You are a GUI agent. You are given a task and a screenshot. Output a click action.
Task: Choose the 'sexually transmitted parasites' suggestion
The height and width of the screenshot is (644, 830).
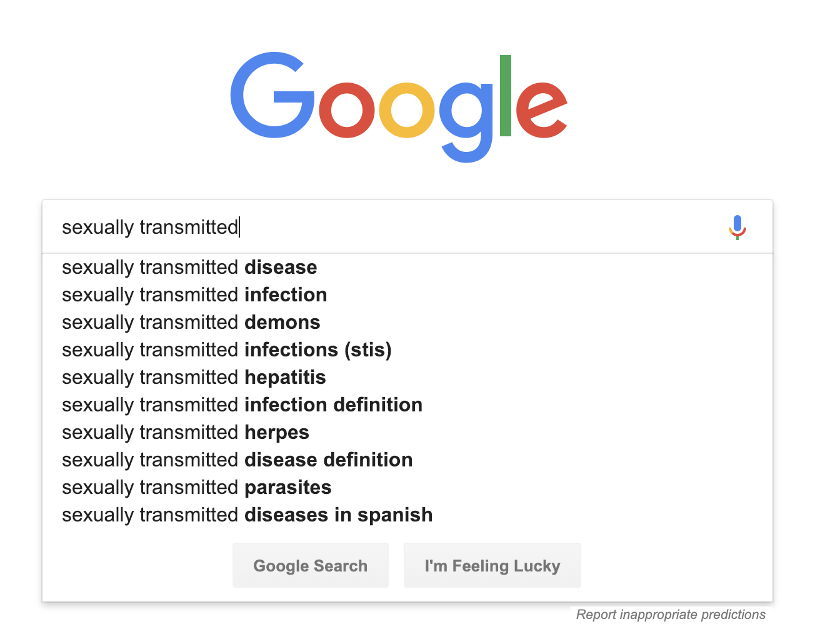(407, 488)
